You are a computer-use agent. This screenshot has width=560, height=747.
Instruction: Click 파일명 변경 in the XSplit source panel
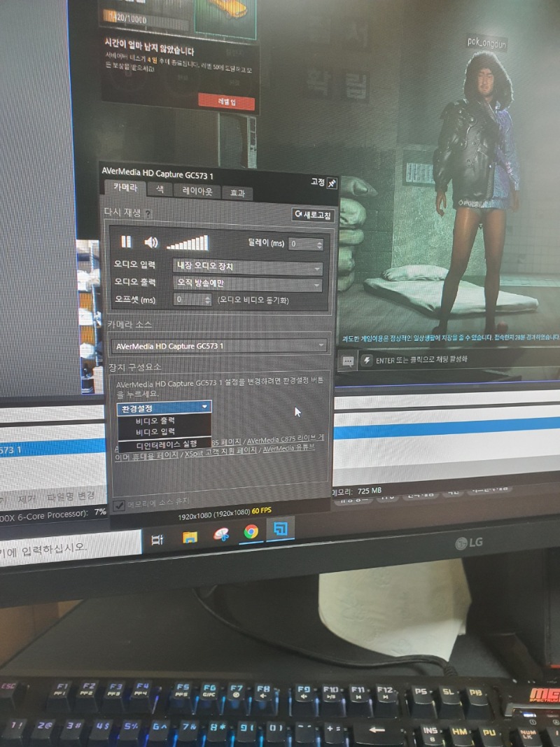point(71,497)
